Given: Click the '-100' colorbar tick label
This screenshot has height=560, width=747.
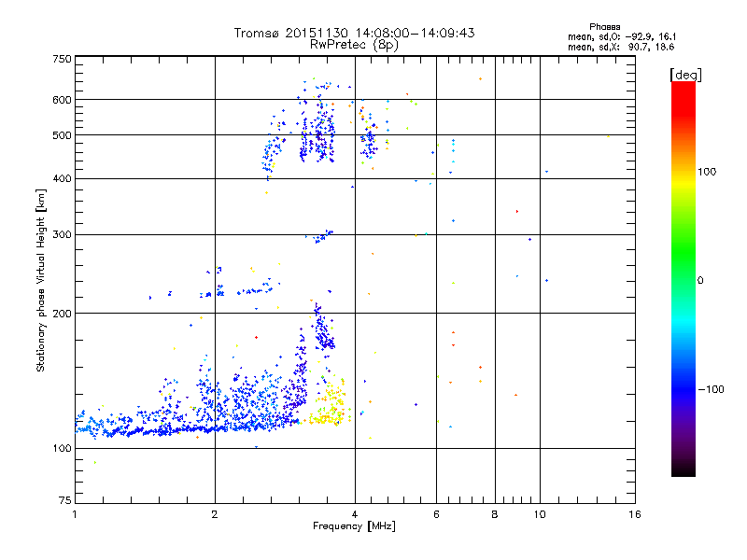Looking at the screenshot, I should click(x=711, y=389).
